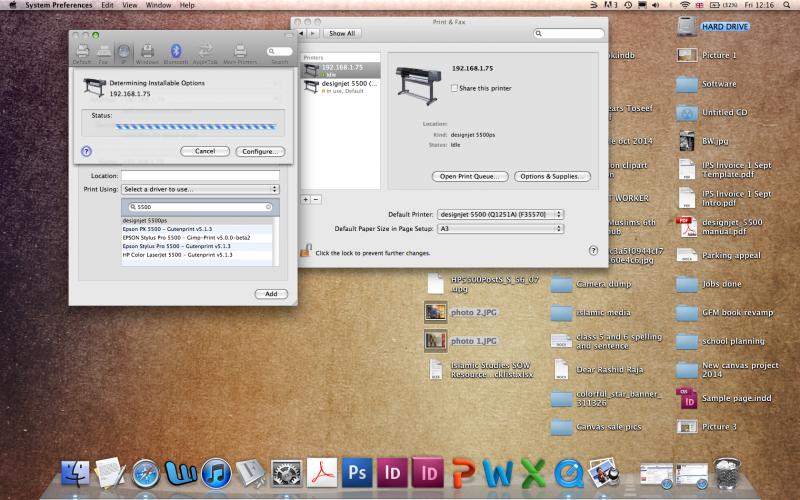Click the Add button in printer browser
800x500 pixels.
pyautogui.click(x=271, y=294)
